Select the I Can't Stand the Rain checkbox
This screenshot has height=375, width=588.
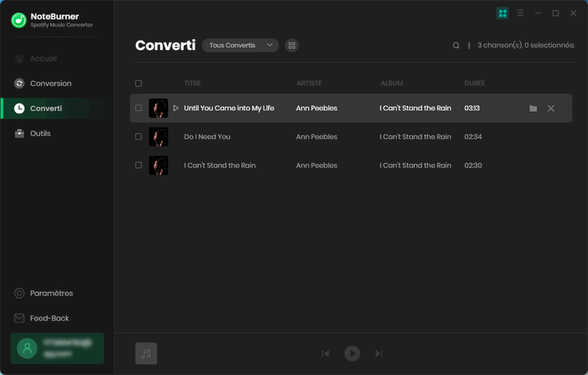click(138, 165)
